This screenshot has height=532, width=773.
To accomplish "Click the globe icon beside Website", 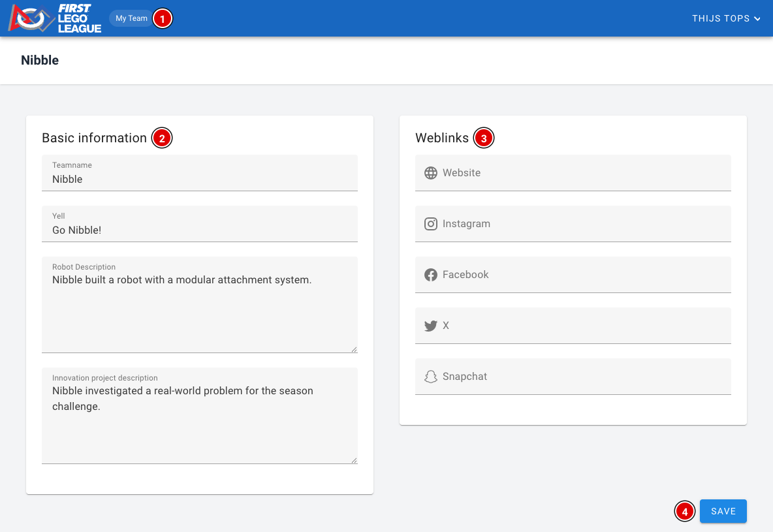I will pyautogui.click(x=431, y=173).
